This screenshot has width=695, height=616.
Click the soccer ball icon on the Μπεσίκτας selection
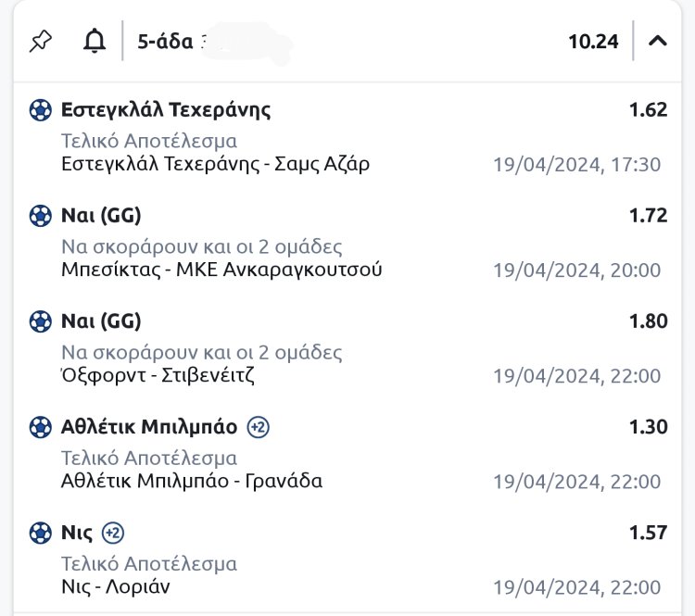[x=41, y=216]
